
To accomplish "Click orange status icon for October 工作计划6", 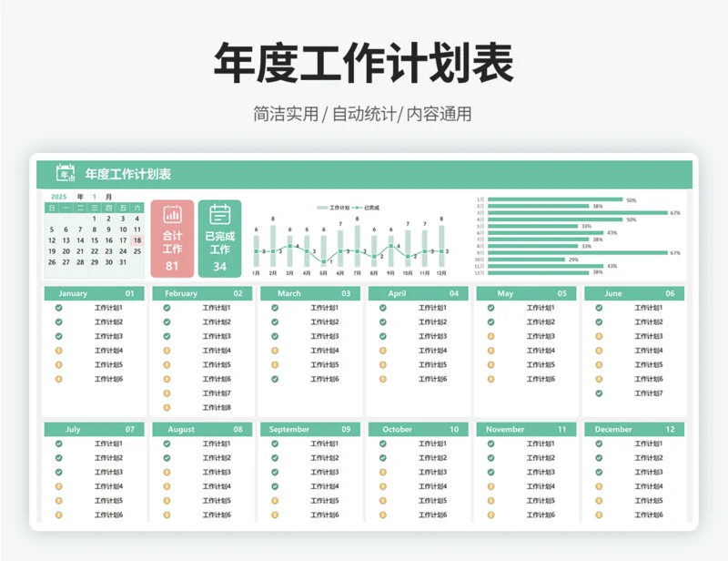I will 382,515.
